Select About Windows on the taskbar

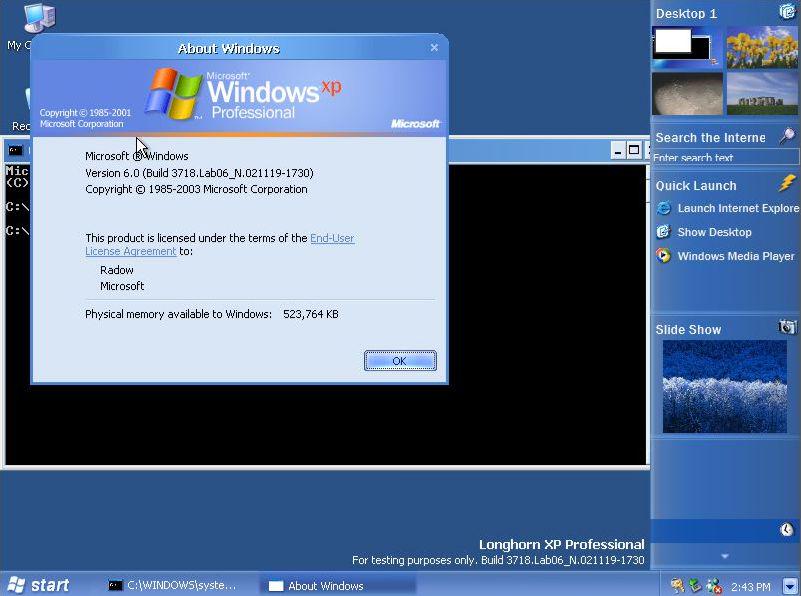click(322, 585)
